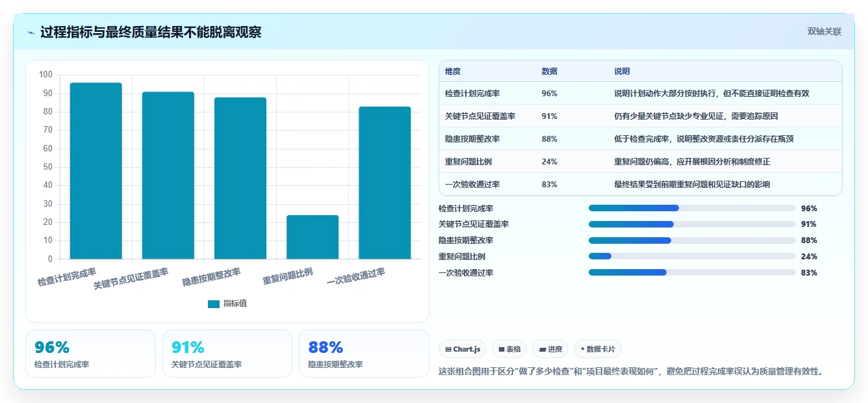
Task: Click the 一次验收通过率 progress bar
Action: coord(692,272)
